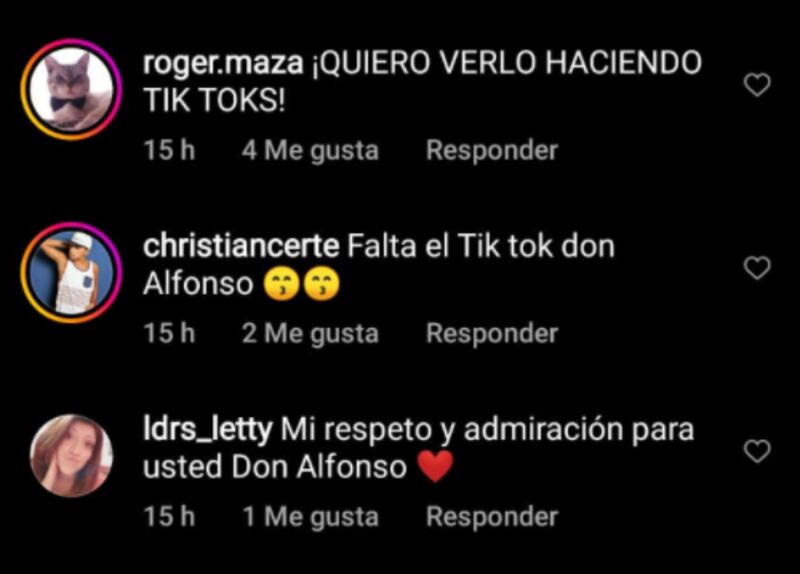Click the "Mi respeto y admiración" comment text
Screen dimensions: 800x574
418,448
